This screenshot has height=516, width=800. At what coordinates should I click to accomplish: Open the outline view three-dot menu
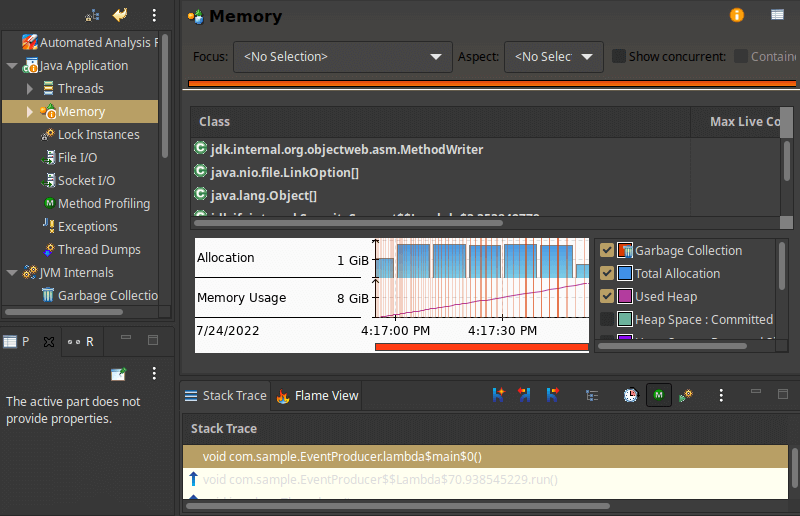click(154, 15)
